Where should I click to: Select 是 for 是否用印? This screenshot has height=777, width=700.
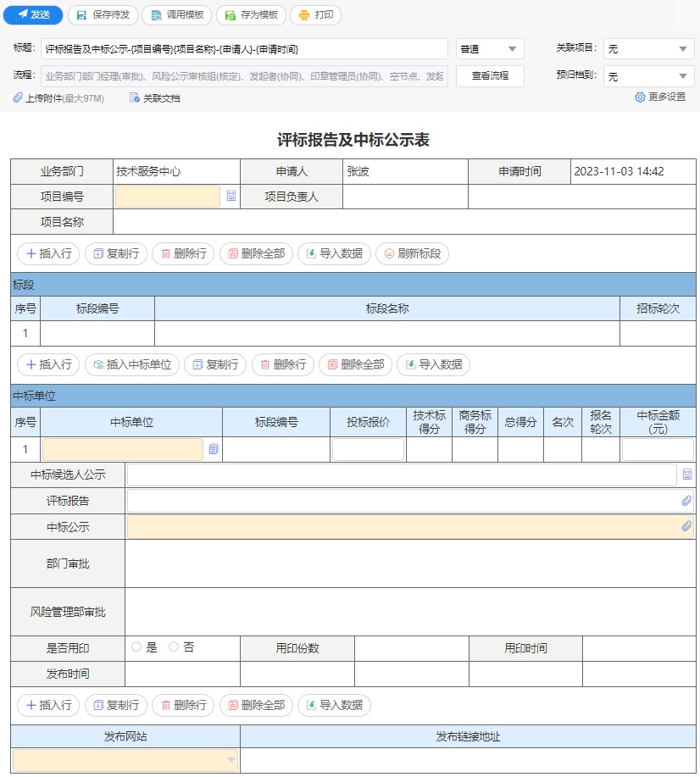pyautogui.click(x=136, y=647)
